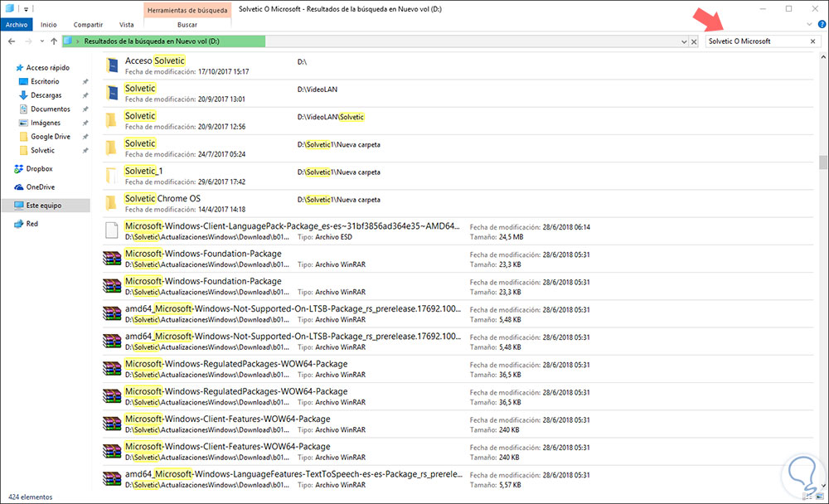Viewport: 829px width, 504px height.
Task: Select second Microsoft-Windows-RegulatedPackages-WOW64-Package name
Action: [236, 390]
